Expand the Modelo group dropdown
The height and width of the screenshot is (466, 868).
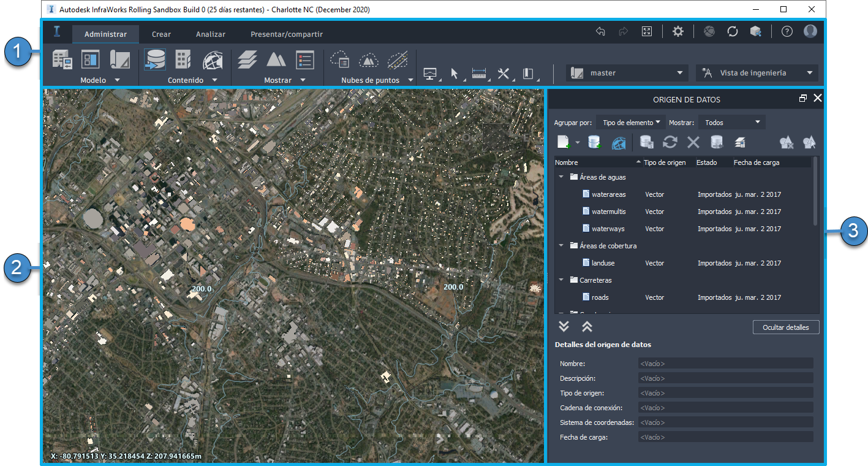(x=117, y=80)
